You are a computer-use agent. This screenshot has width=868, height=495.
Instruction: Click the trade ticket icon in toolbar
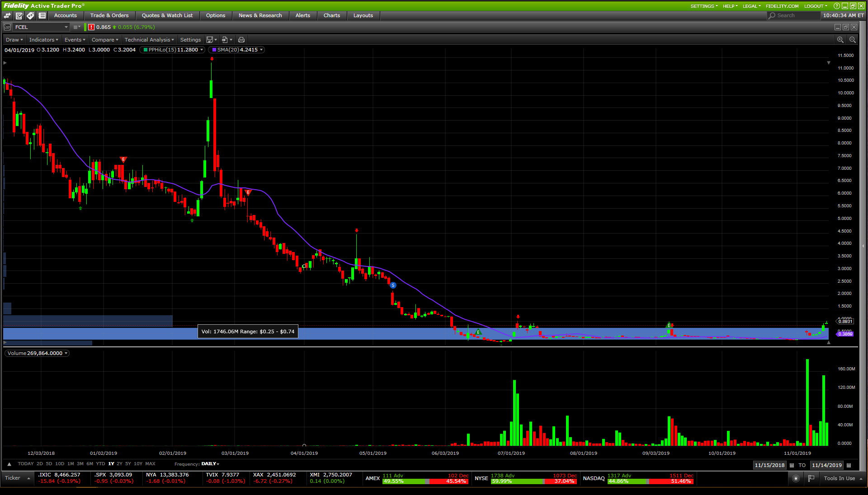tap(19, 15)
